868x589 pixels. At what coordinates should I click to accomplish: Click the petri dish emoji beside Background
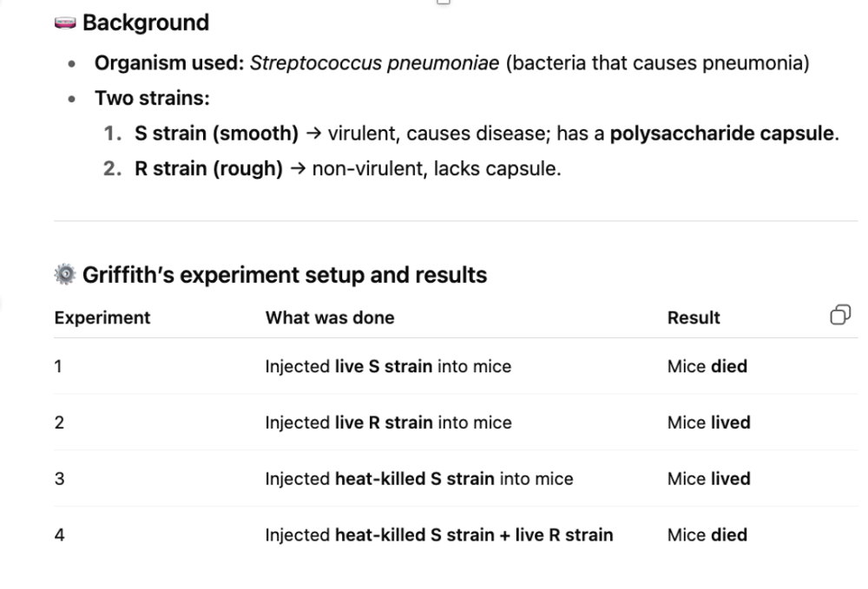(65, 23)
